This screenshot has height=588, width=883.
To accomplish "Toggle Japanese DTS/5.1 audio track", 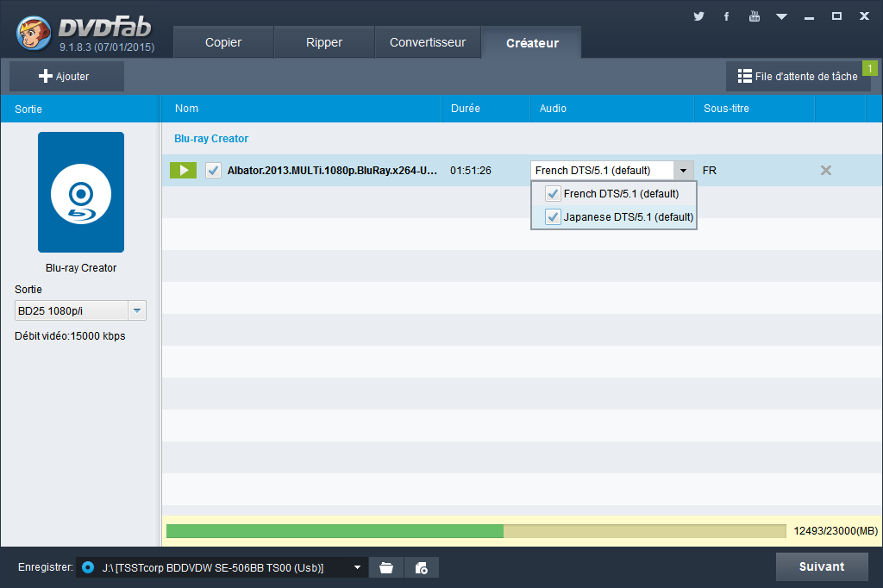I will (554, 217).
